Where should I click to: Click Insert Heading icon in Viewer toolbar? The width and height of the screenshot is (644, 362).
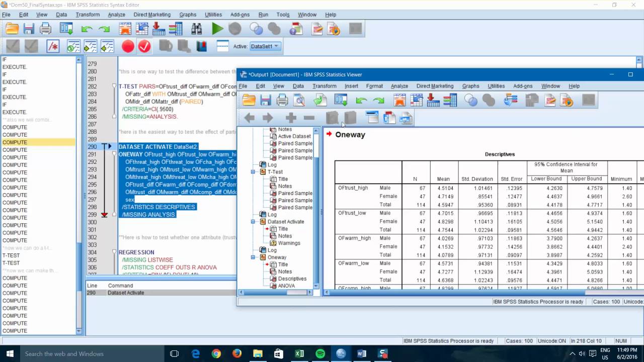[x=372, y=118]
